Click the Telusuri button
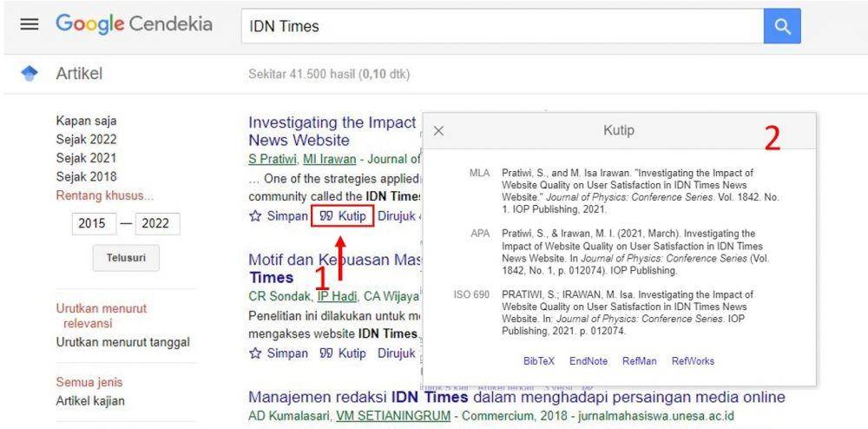Image resolution: width=868 pixels, height=429 pixels. tap(126, 258)
